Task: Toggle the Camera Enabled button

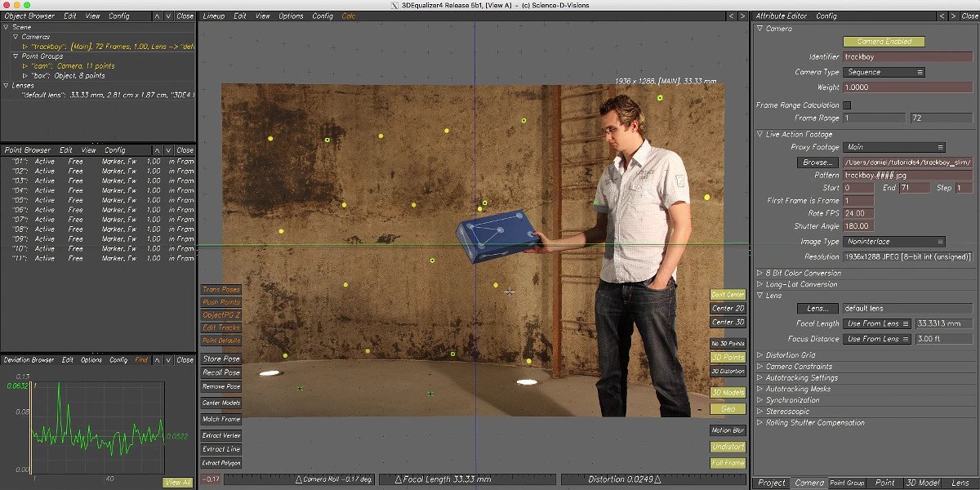Action: (884, 42)
